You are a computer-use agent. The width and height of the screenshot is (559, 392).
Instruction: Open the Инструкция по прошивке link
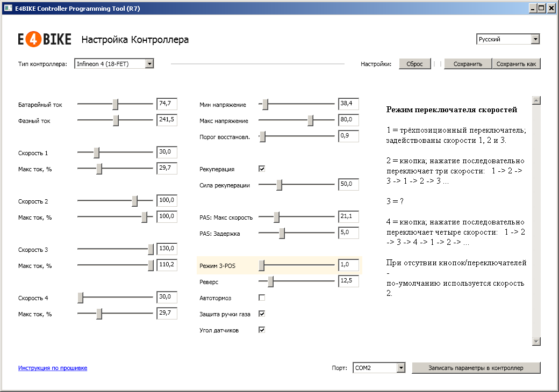click(x=53, y=368)
